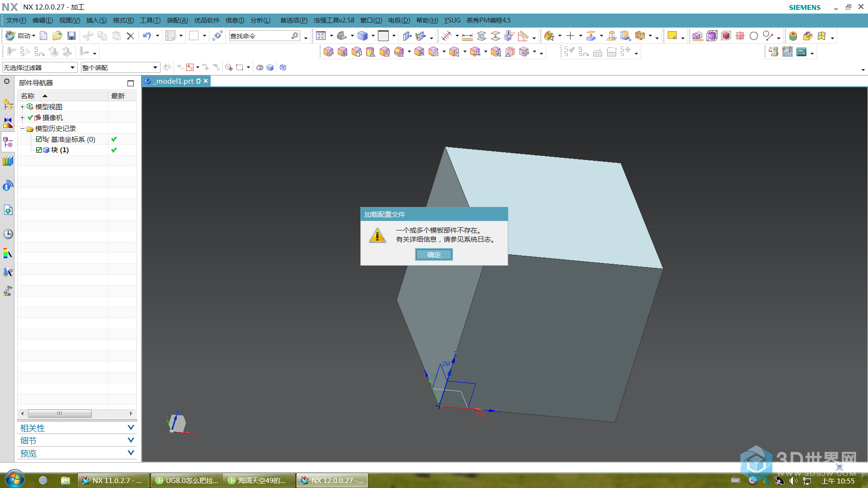This screenshot has height=488, width=868.
Task: Close the _model1.prt tab
Action: [206, 81]
